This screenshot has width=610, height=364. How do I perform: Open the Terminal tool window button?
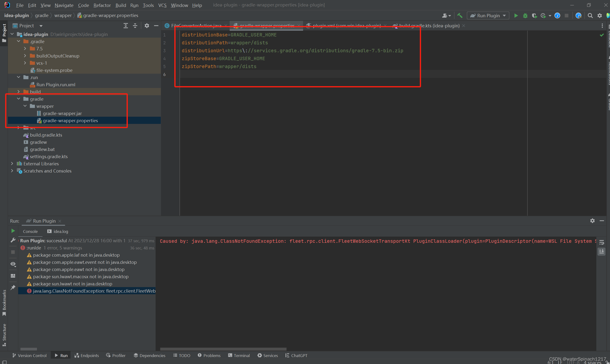click(x=239, y=355)
